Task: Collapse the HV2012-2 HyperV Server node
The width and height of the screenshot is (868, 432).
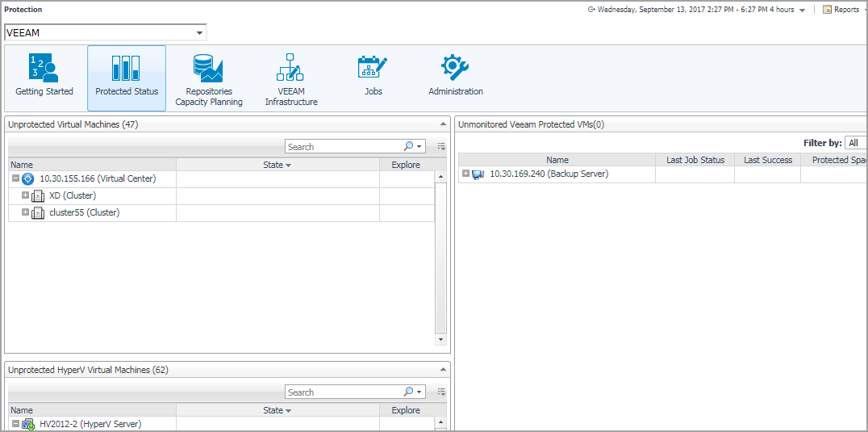Action: (x=15, y=424)
